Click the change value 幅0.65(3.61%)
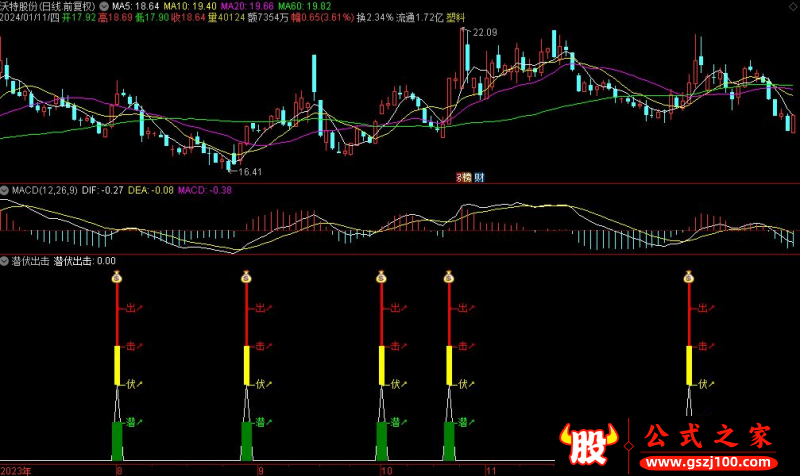 coord(323,18)
